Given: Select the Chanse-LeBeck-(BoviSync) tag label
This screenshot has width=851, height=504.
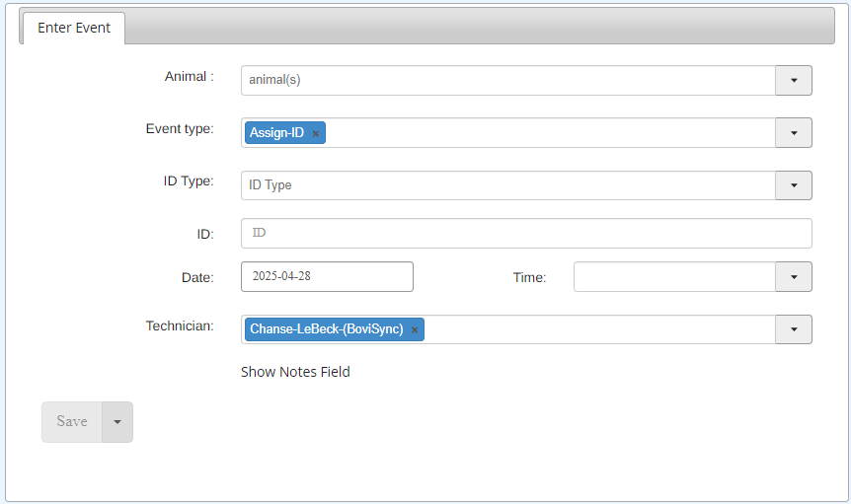Looking at the screenshot, I should [x=326, y=329].
